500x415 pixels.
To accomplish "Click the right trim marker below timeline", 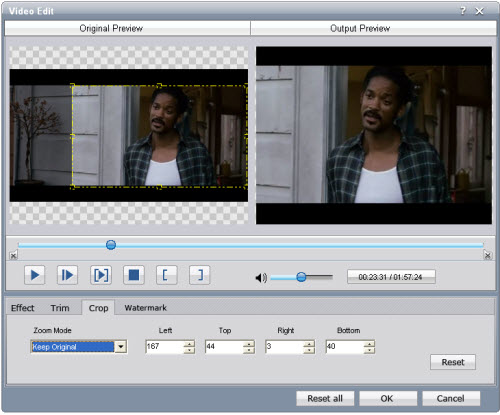I will pos(487,256).
